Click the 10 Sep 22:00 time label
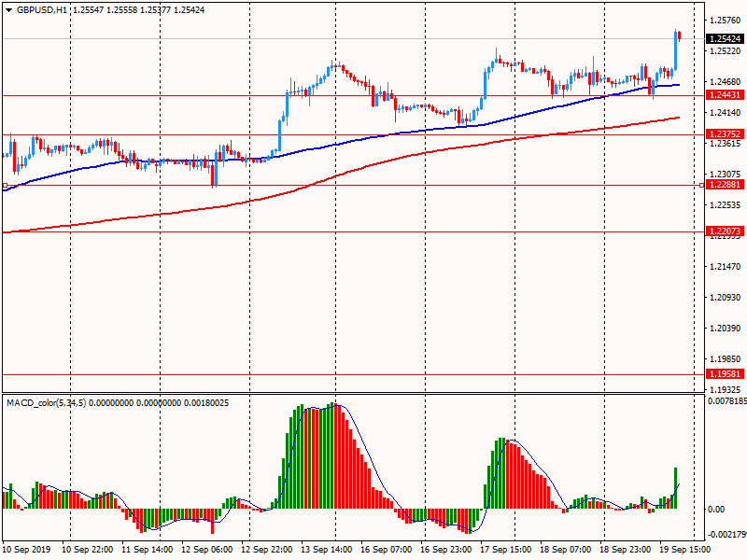 coord(88,550)
